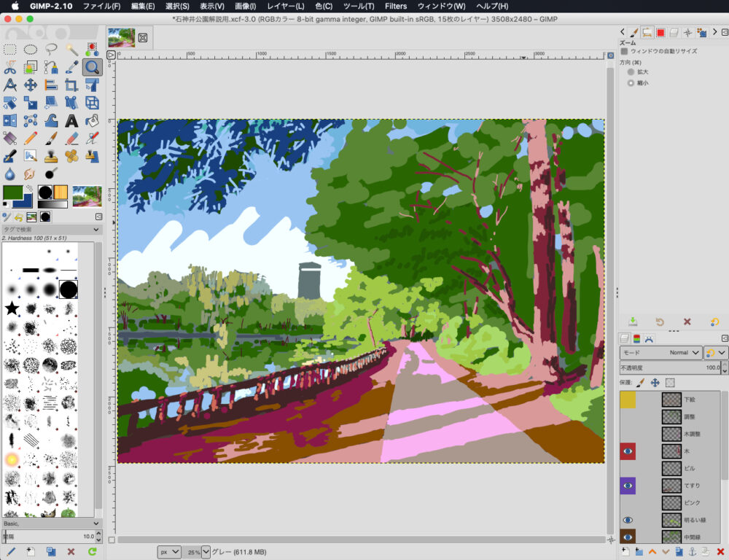Select the Text tool
Image resolution: width=729 pixels, height=560 pixels.
coord(71,120)
